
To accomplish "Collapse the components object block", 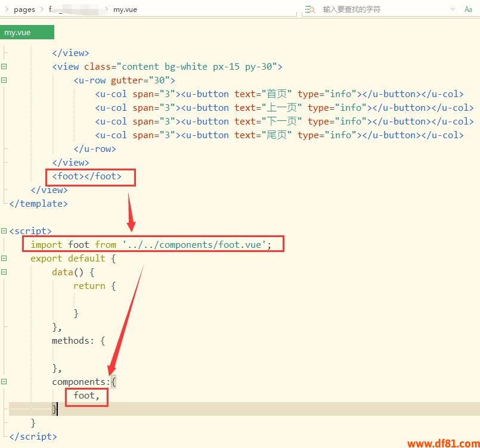I will click(x=4, y=382).
